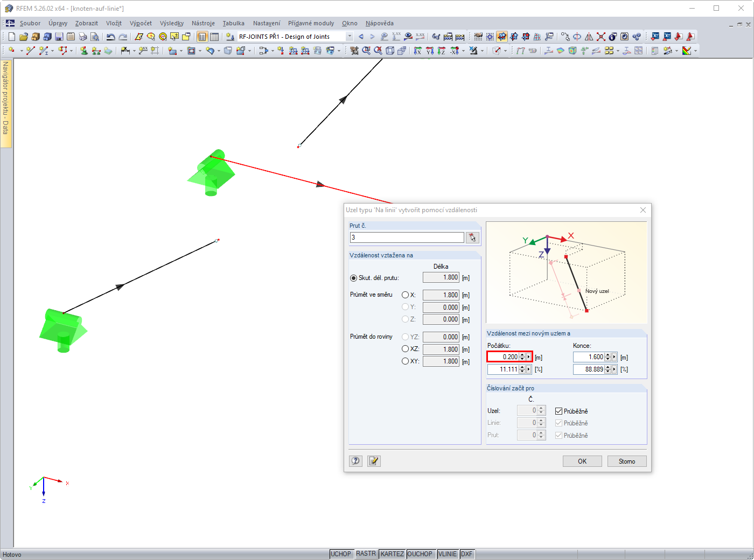Toggle the table display icon

coord(214,37)
